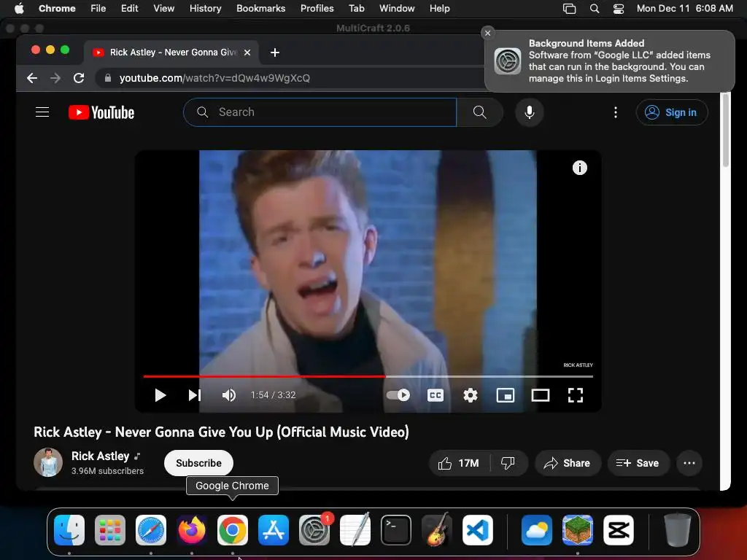Open CapCut from the Dock
This screenshot has height=560, width=747.
click(619, 529)
